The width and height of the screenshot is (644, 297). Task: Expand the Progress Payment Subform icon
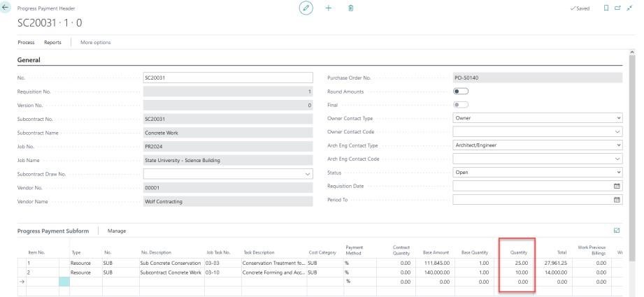tap(616, 230)
